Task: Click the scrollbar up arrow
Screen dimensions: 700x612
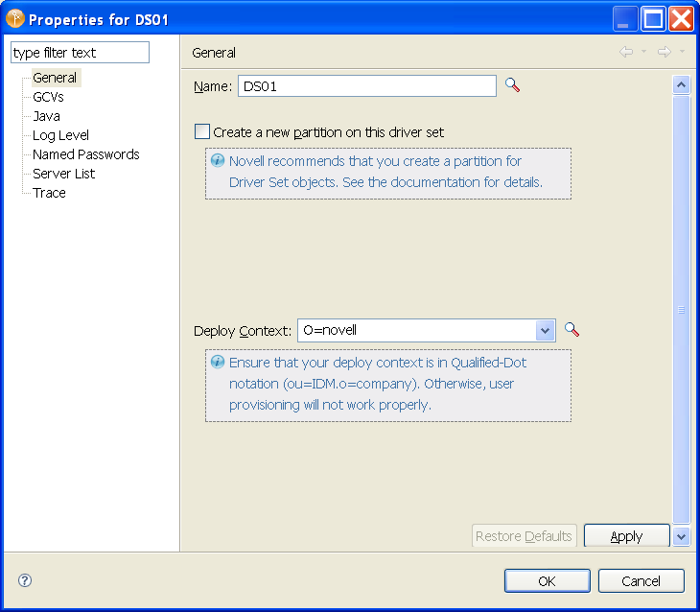Action: pyautogui.click(x=681, y=84)
